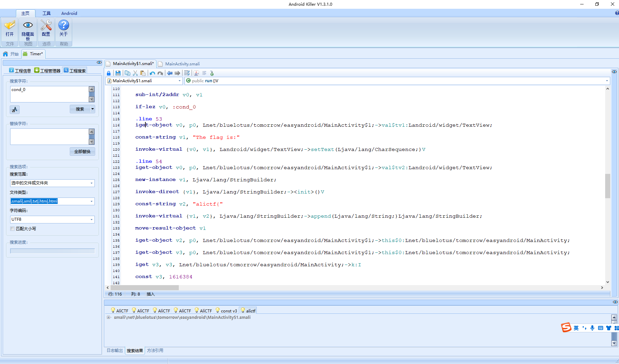Click the font 'A' icon below search box
The height and width of the screenshot is (364, 619).
point(15,110)
